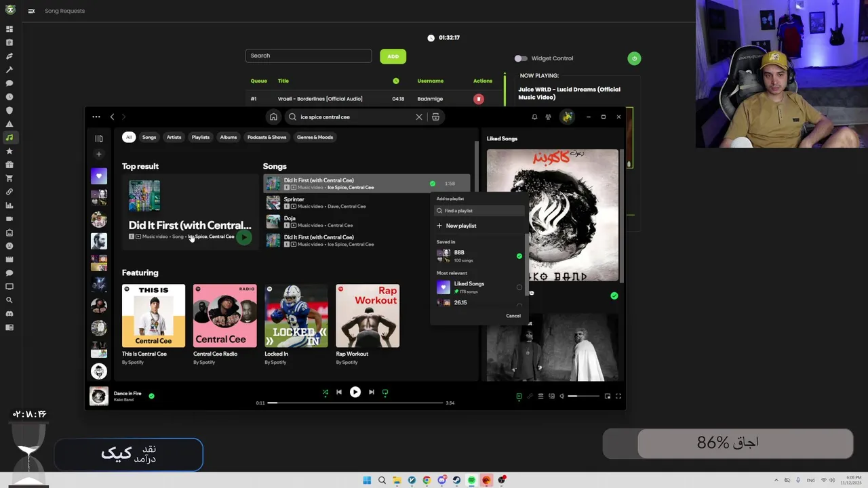Skip to next track

click(x=371, y=392)
